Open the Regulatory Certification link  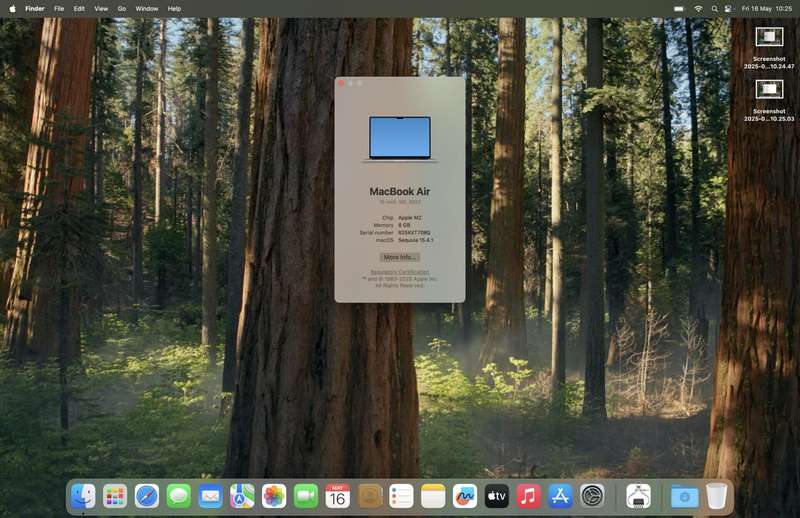399,272
